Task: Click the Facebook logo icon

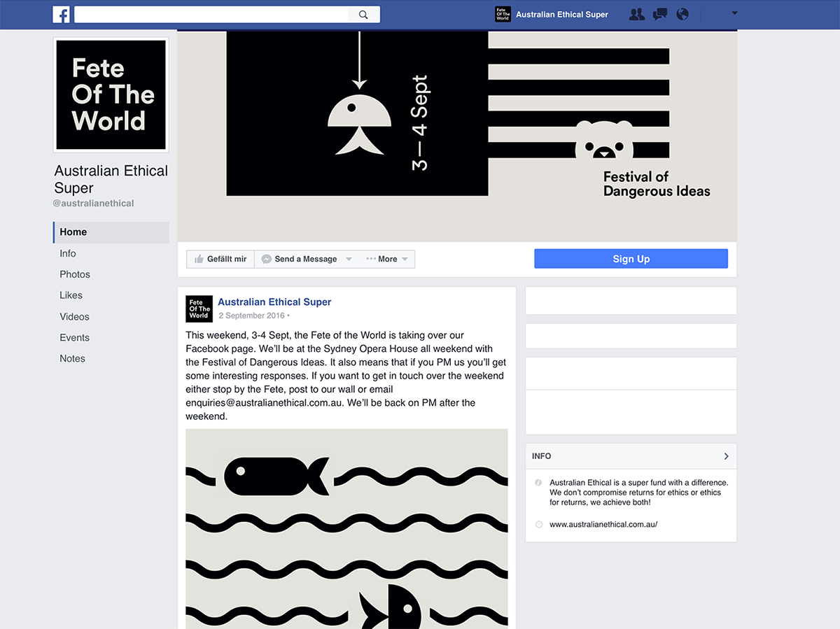Action: pyautogui.click(x=61, y=14)
